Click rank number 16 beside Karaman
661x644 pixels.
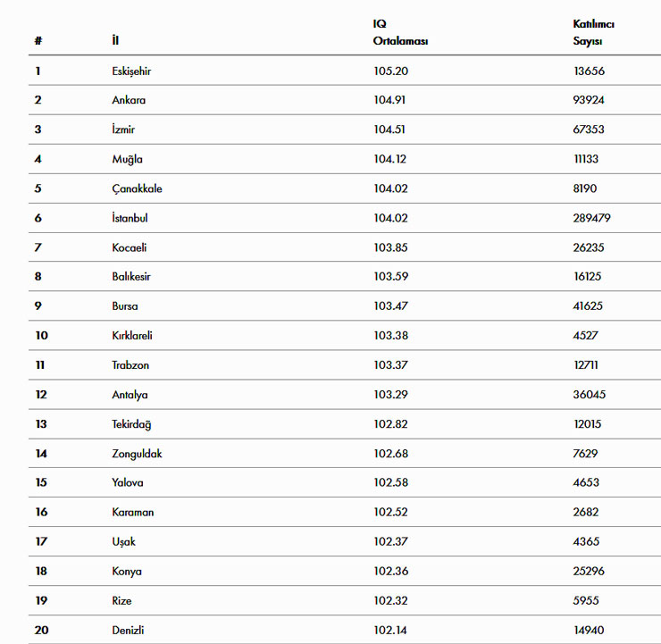(x=41, y=513)
